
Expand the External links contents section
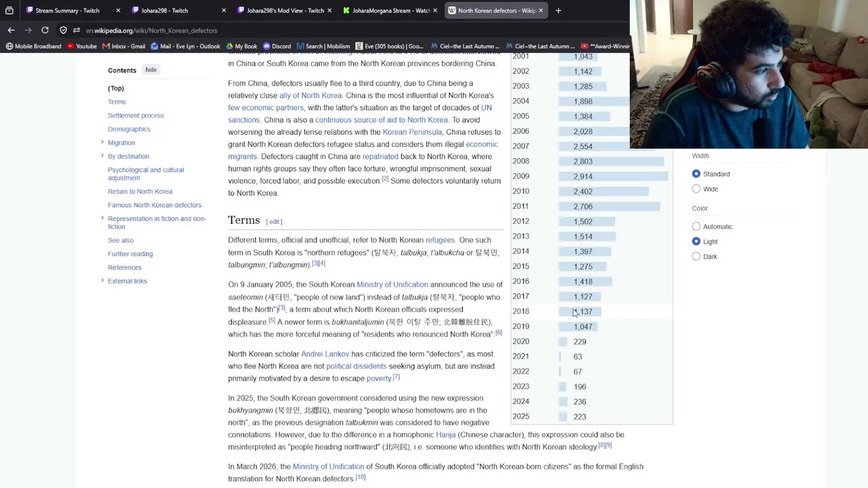point(102,280)
